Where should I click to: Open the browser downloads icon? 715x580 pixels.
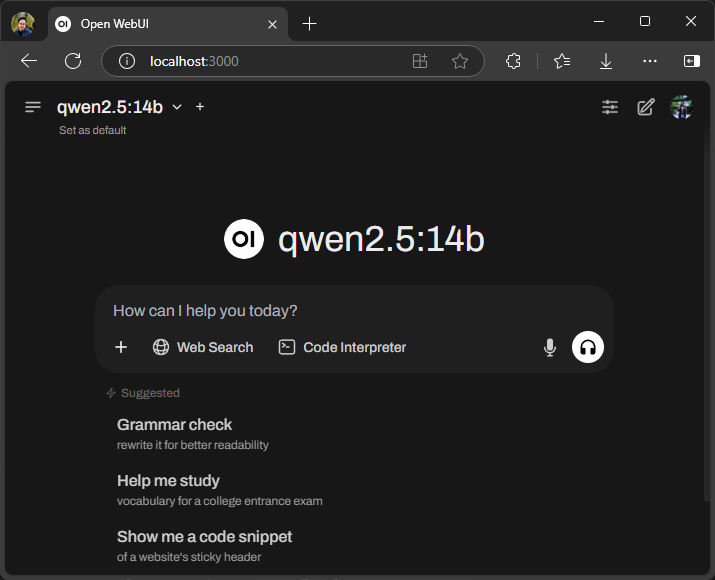(x=606, y=61)
